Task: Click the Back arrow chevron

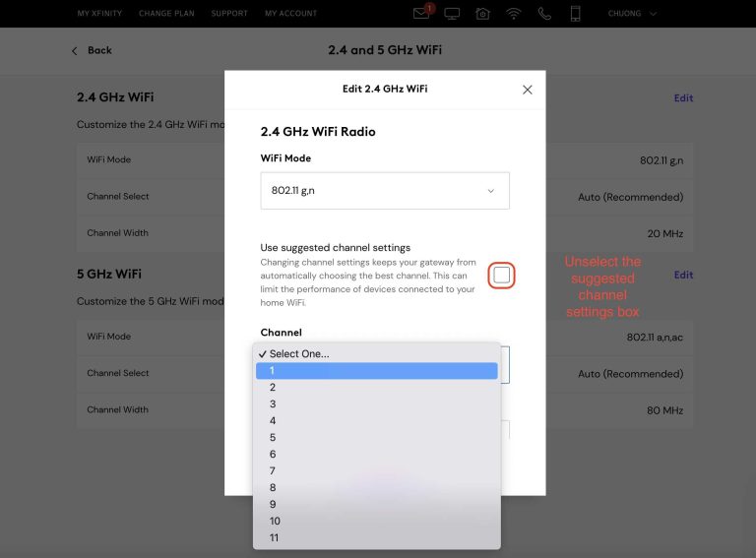Action: coord(74,50)
